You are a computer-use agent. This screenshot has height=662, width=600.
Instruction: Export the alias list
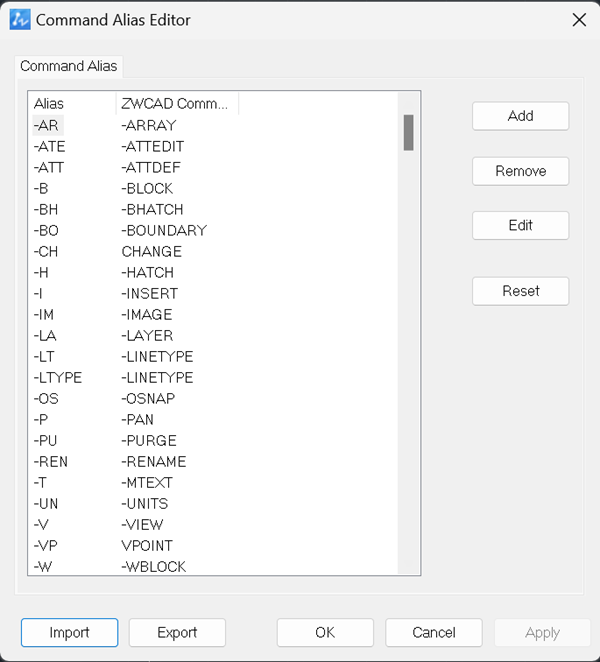[177, 632]
